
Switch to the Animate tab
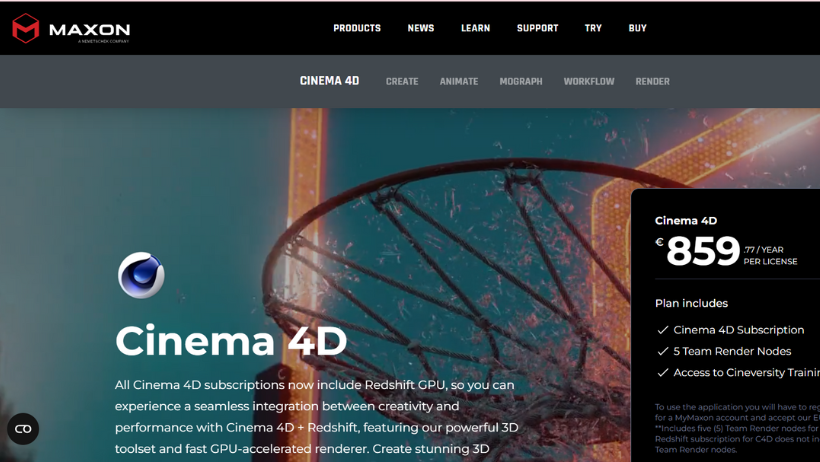459,82
